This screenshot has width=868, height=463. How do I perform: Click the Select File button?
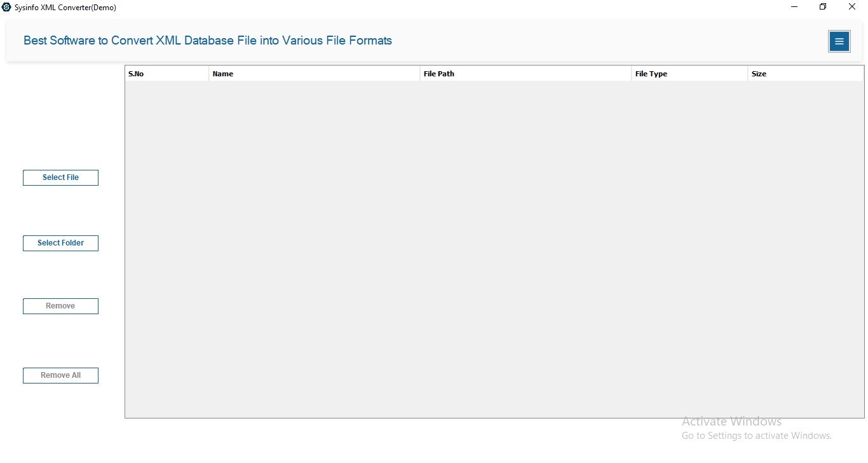coord(60,177)
